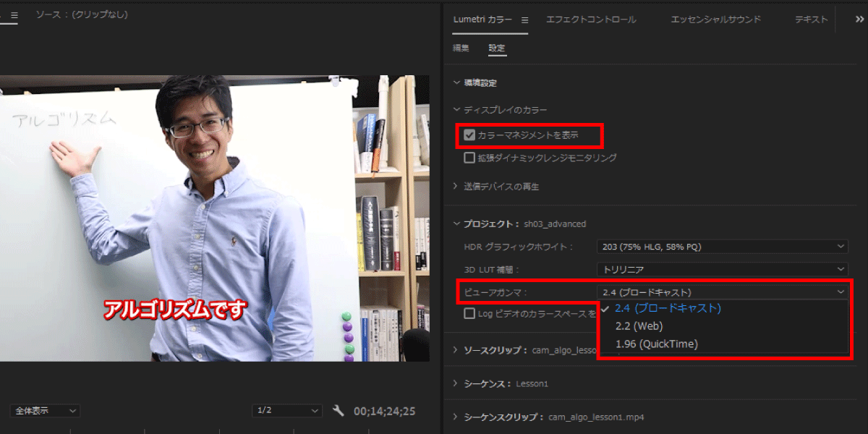
Task: Switch to the エフェクトコントロール tab
Action: click(591, 20)
